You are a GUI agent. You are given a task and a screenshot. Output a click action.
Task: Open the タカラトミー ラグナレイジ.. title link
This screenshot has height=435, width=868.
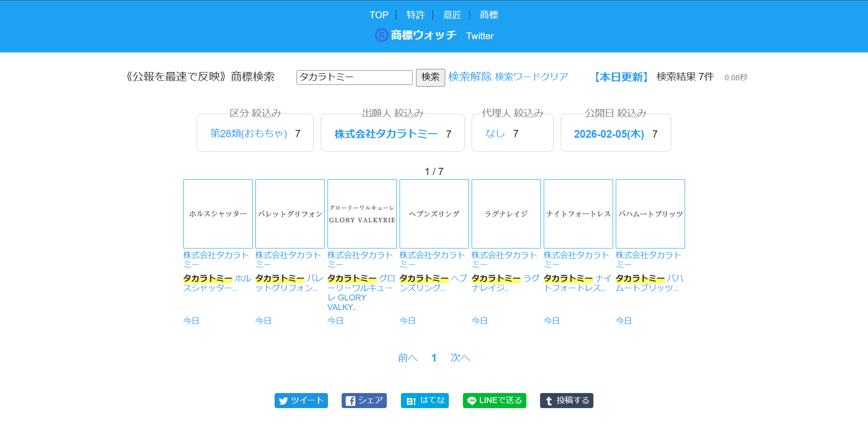(506, 283)
